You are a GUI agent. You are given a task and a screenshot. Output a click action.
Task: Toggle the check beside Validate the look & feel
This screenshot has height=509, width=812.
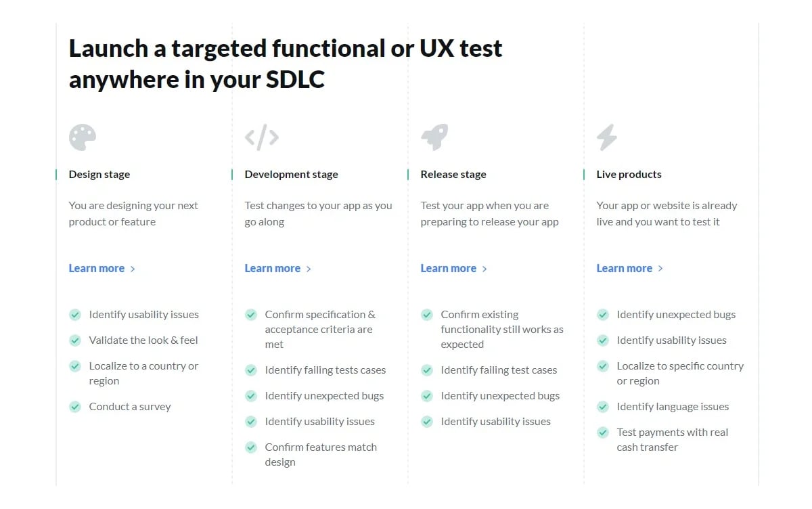coord(75,340)
